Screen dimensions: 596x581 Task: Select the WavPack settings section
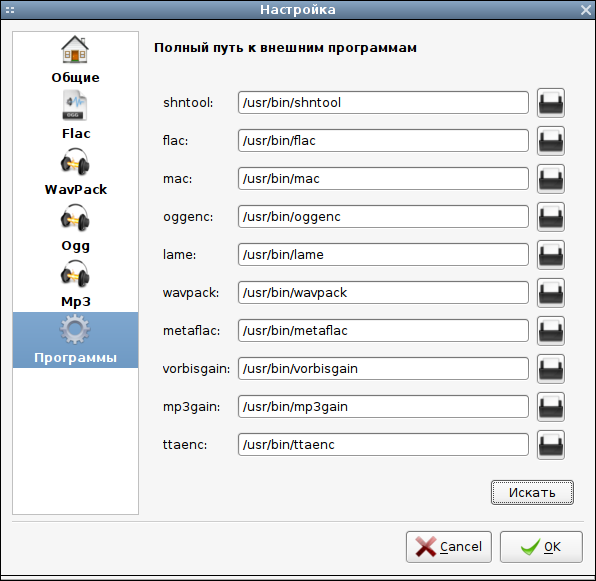tap(75, 172)
